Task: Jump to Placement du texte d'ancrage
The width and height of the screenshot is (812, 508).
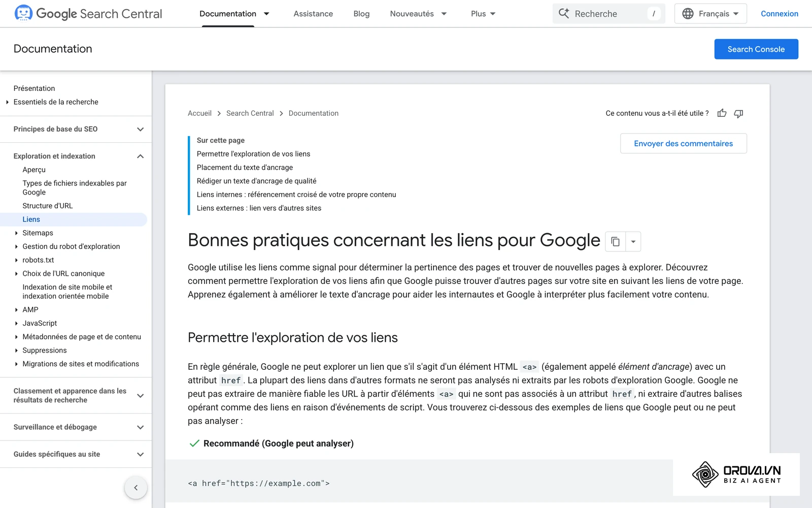Action: 245,168
